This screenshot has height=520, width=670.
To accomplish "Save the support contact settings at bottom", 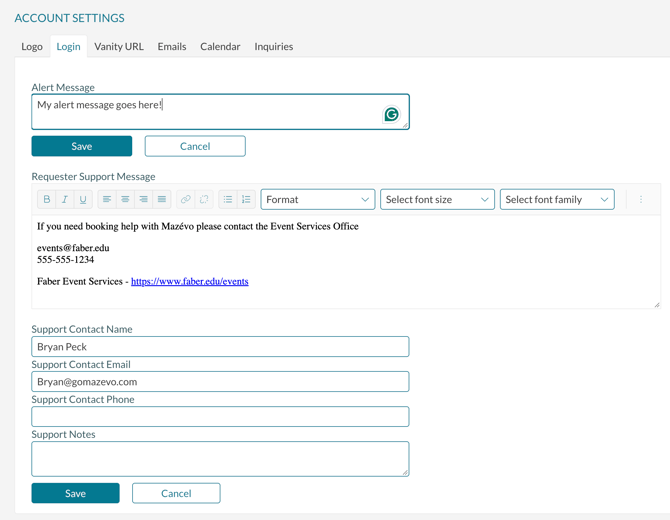I will [x=75, y=493].
